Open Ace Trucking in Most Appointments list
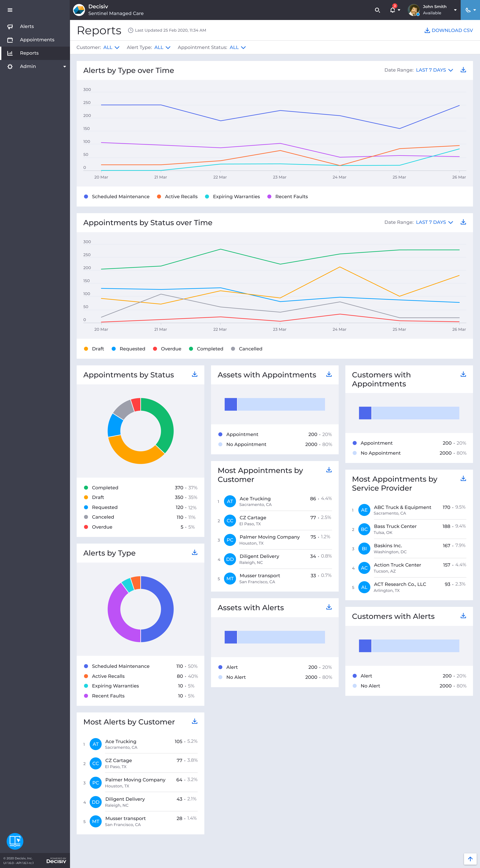 (x=274, y=501)
